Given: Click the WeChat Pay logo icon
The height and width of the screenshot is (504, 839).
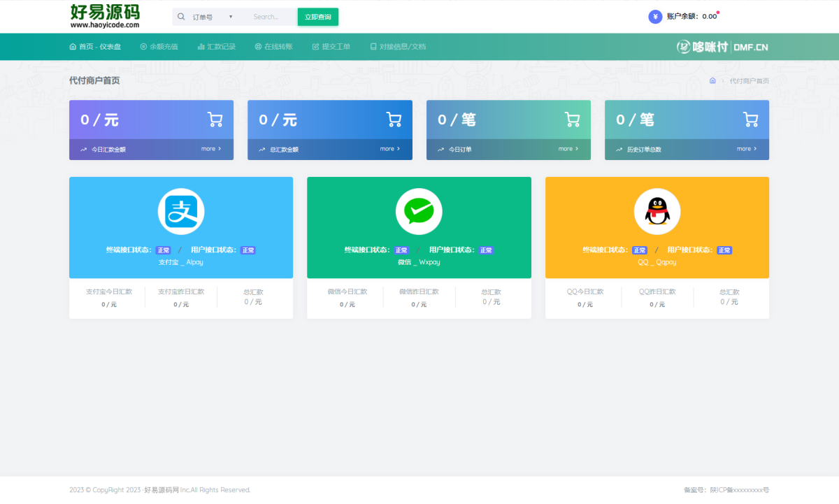Looking at the screenshot, I should [x=419, y=211].
